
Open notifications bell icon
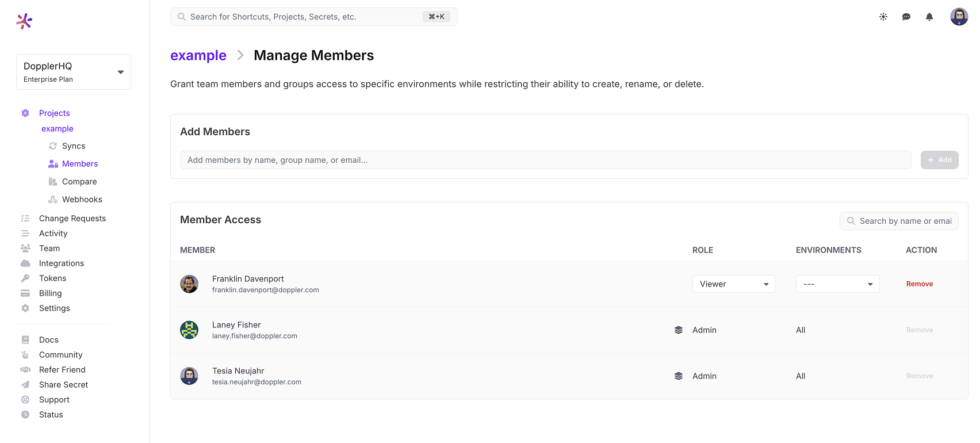coord(929,17)
